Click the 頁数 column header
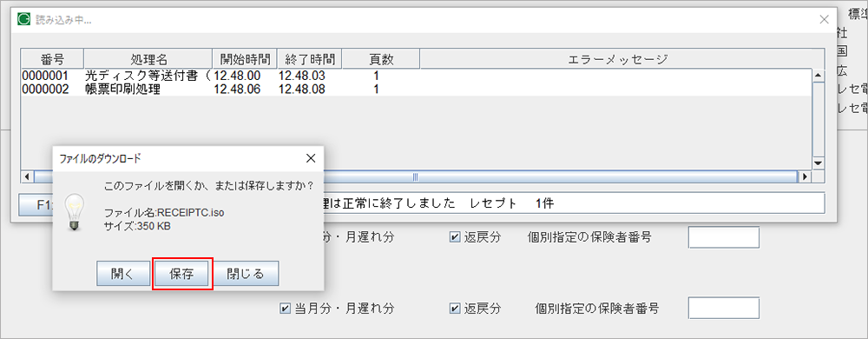 coord(380,59)
